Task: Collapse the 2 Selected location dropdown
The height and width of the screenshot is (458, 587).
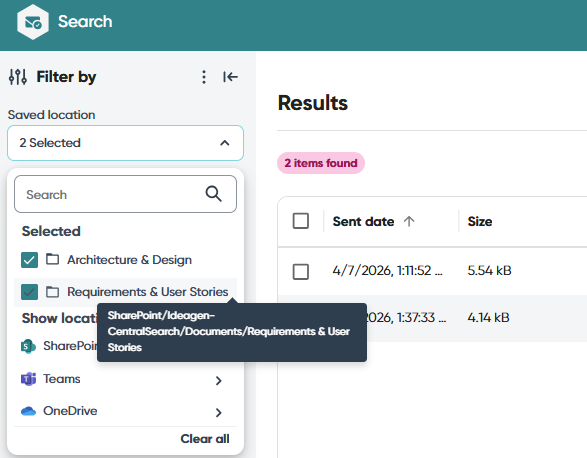Action: [x=125, y=143]
